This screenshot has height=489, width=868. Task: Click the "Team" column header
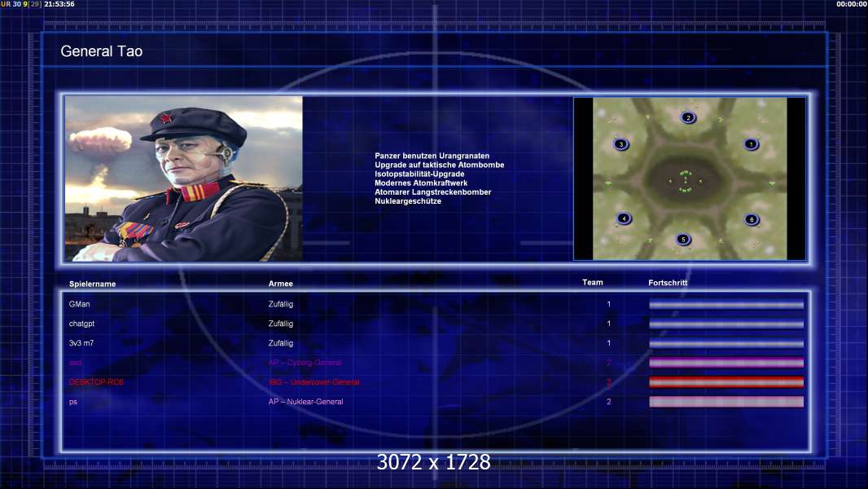[592, 283]
